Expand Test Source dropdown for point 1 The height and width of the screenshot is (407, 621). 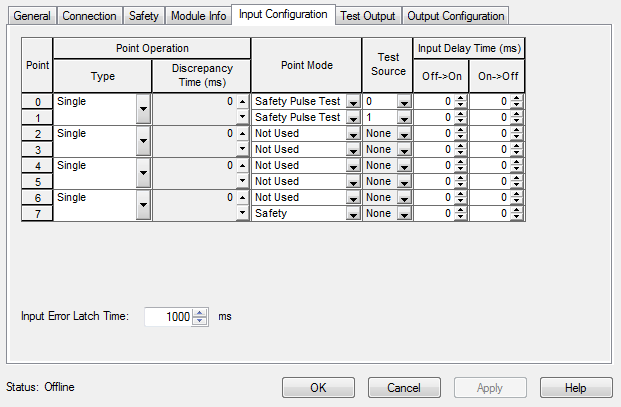[x=403, y=118]
